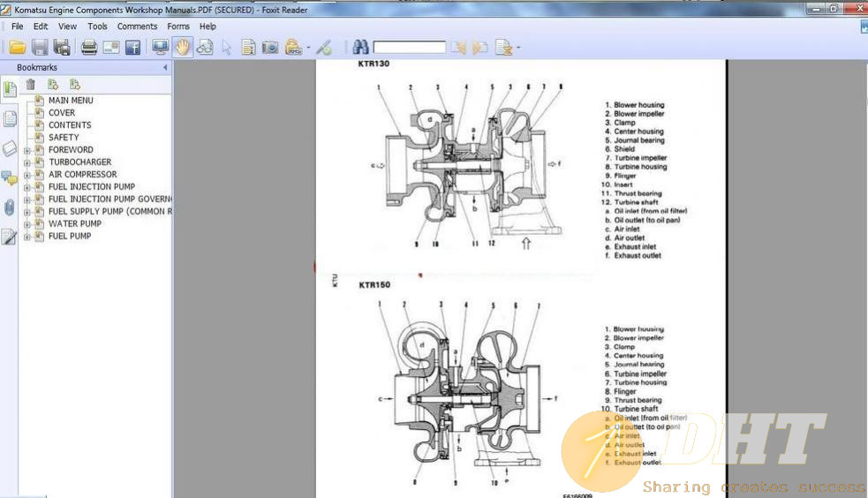This screenshot has height=498, width=868.
Task: Open the View menu
Action: coord(67,26)
